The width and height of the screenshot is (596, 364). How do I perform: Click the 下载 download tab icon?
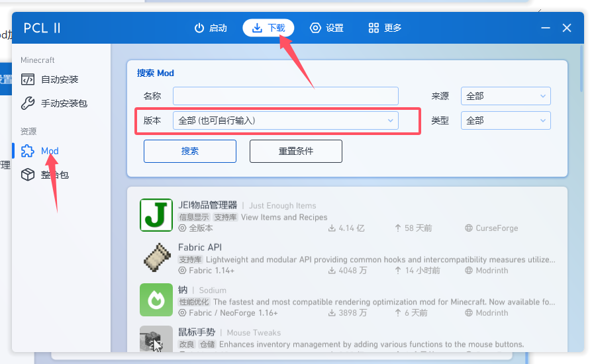coord(258,28)
